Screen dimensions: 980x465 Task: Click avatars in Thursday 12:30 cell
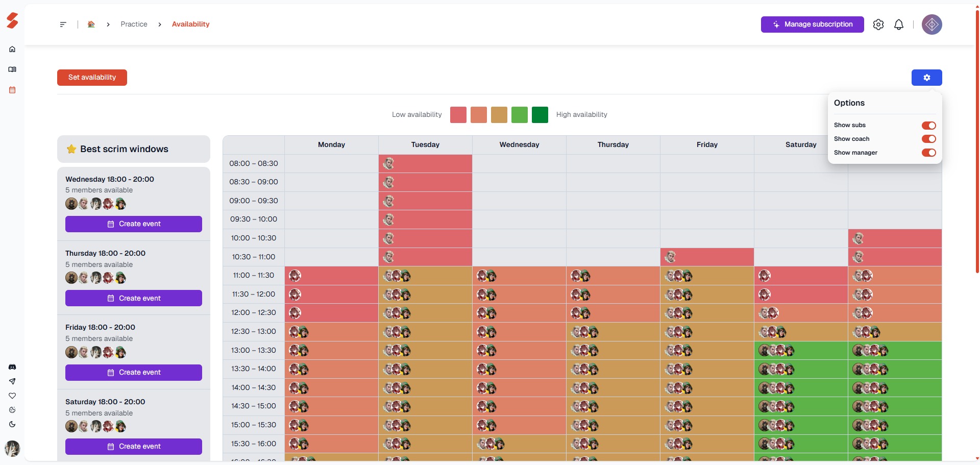tap(584, 332)
